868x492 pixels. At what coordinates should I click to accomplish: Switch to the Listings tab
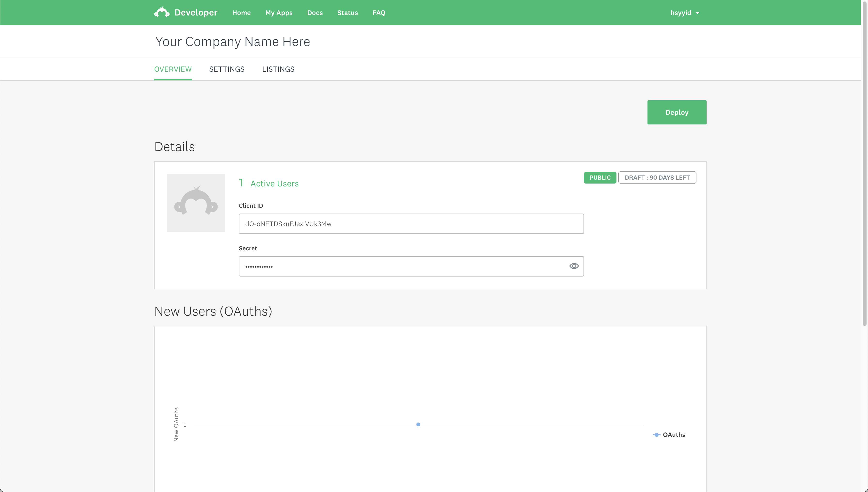pos(278,69)
